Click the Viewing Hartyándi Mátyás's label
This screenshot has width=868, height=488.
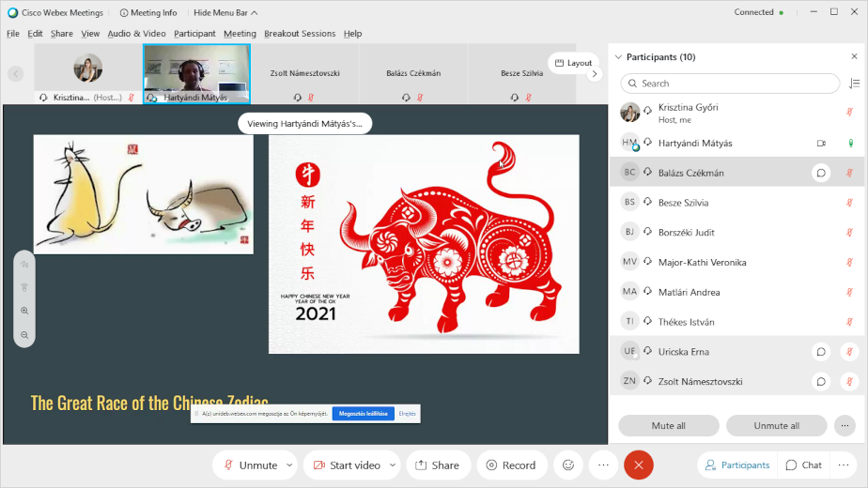304,123
